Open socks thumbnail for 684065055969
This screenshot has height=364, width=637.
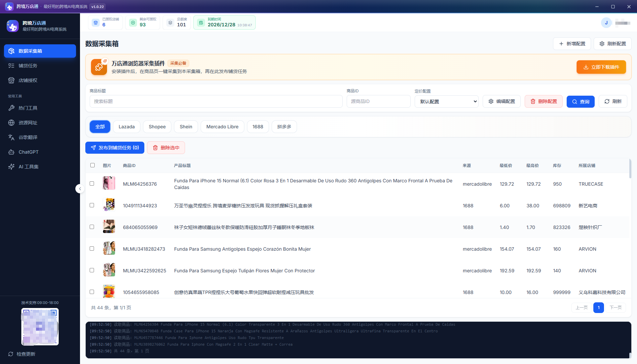109,226
